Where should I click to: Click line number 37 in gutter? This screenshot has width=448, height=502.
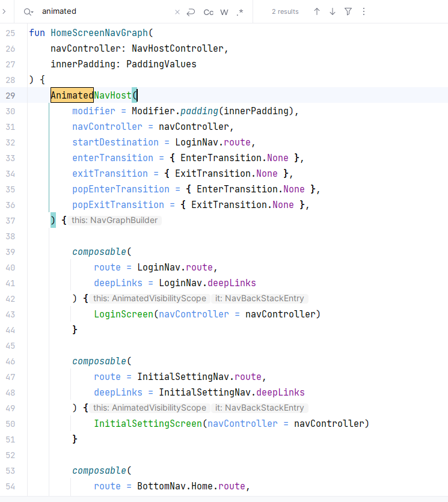[x=10, y=221]
